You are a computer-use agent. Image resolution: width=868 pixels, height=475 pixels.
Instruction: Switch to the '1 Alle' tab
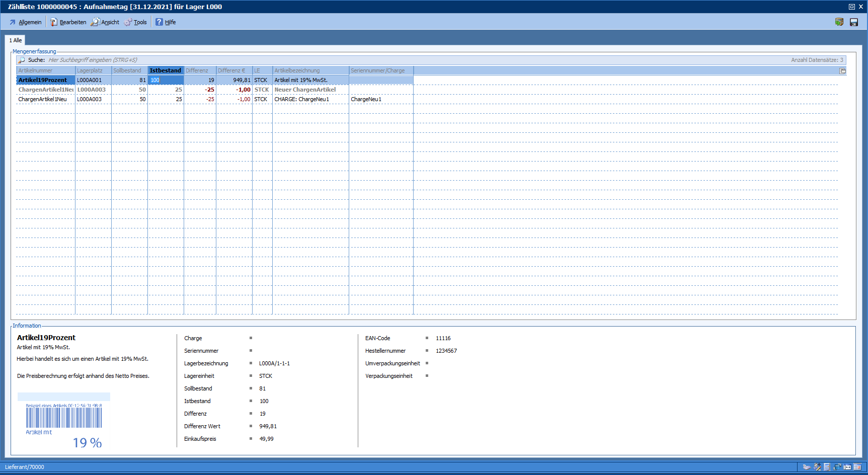point(15,40)
